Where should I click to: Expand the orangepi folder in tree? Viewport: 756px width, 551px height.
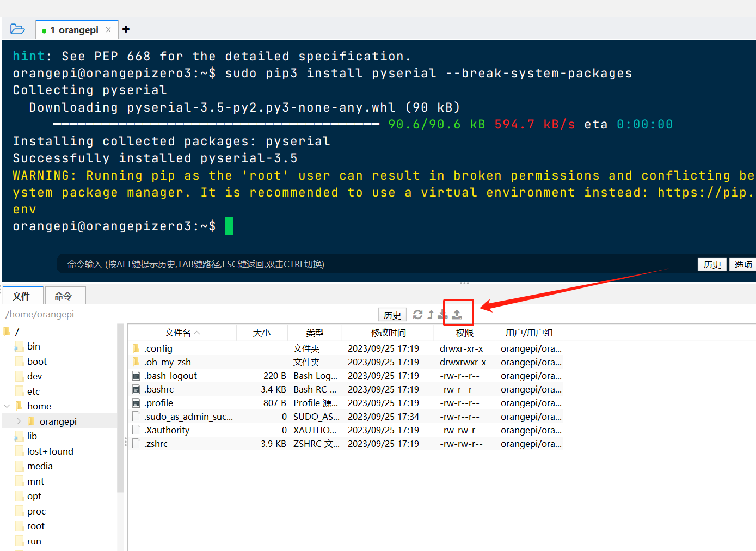19,421
